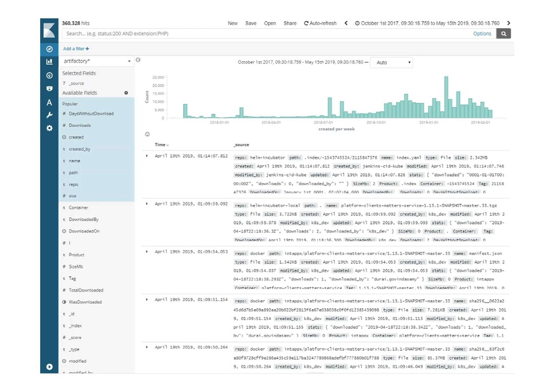Open the Share menu item

click(290, 23)
